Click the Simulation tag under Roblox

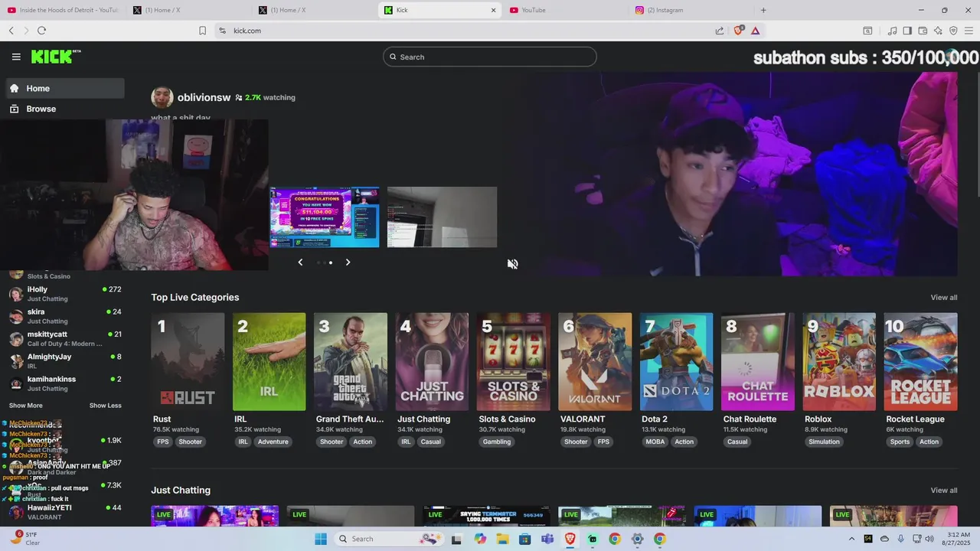pyautogui.click(x=824, y=442)
